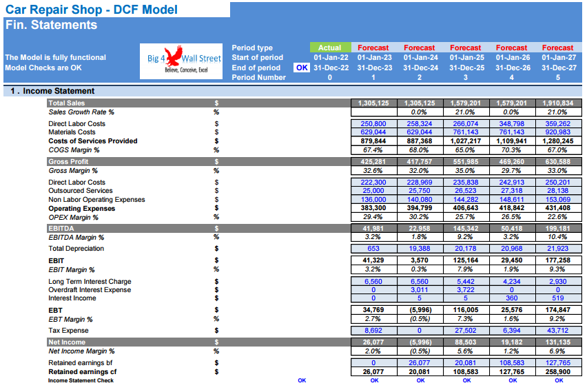This screenshot has height=392, width=587.
Task: Select the Total Sales 1,910,834 cell
Action: click(558, 103)
